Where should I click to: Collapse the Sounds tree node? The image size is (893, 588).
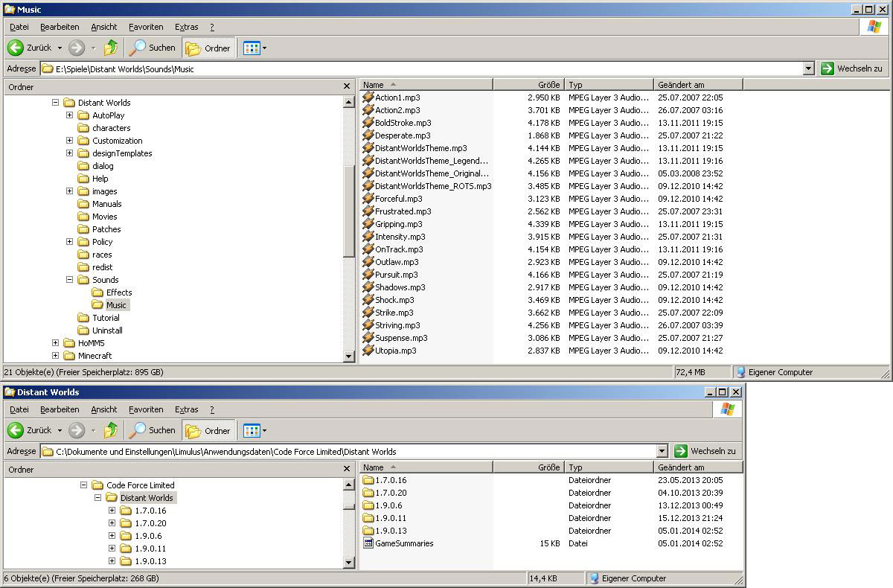click(69, 280)
